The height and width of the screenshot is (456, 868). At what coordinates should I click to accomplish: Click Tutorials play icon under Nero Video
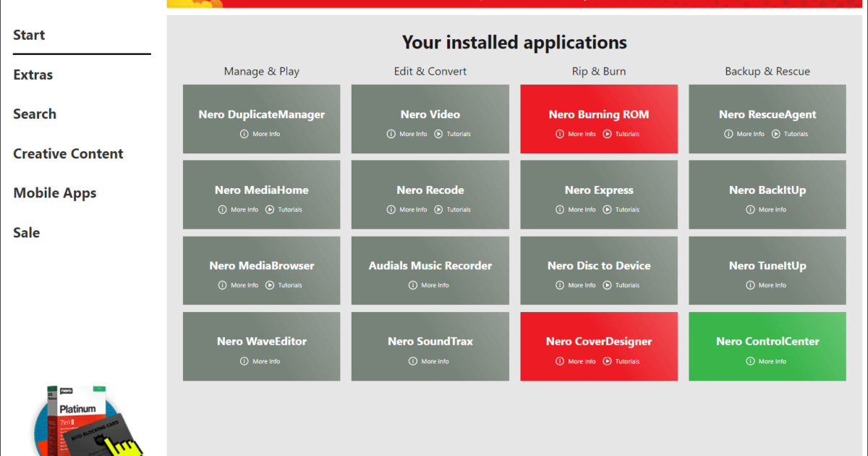(438, 134)
